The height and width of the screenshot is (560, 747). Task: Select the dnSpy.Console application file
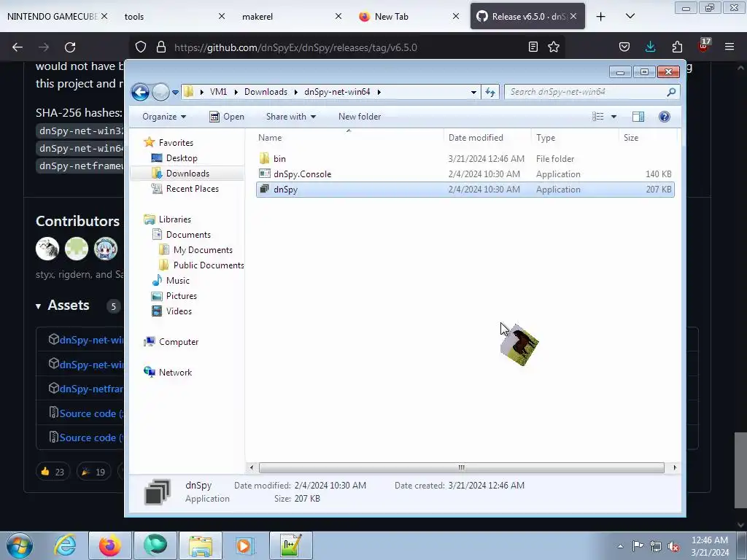tap(465, 174)
